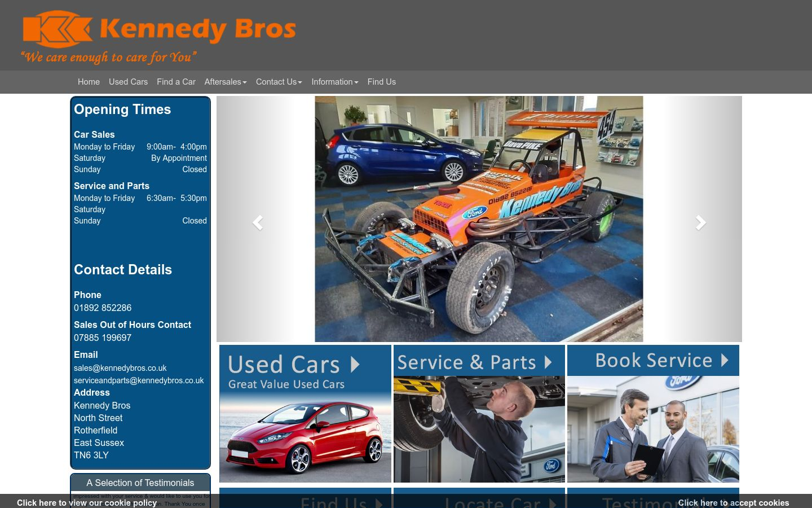Advance to next carousel slide
The height and width of the screenshot is (508, 812).
point(701,223)
